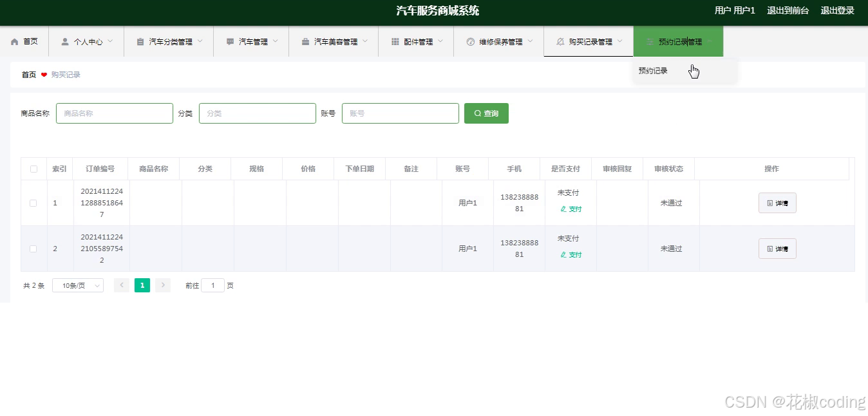Open the 汽车美容管理 menu

334,41
